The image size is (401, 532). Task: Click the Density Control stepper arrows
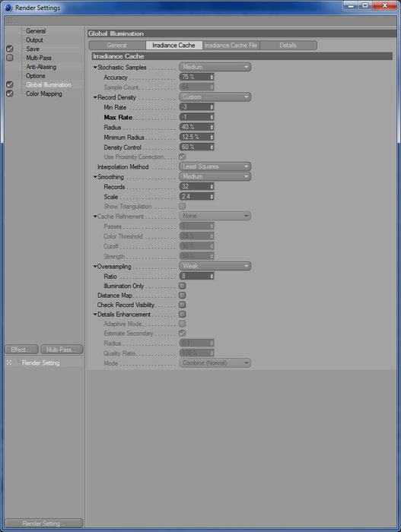click(x=212, y=147)
